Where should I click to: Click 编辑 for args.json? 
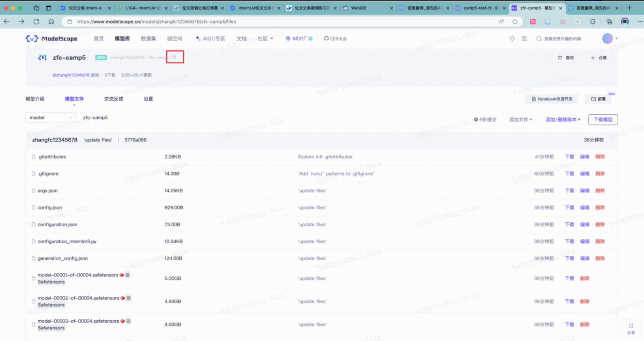[584, 191]
